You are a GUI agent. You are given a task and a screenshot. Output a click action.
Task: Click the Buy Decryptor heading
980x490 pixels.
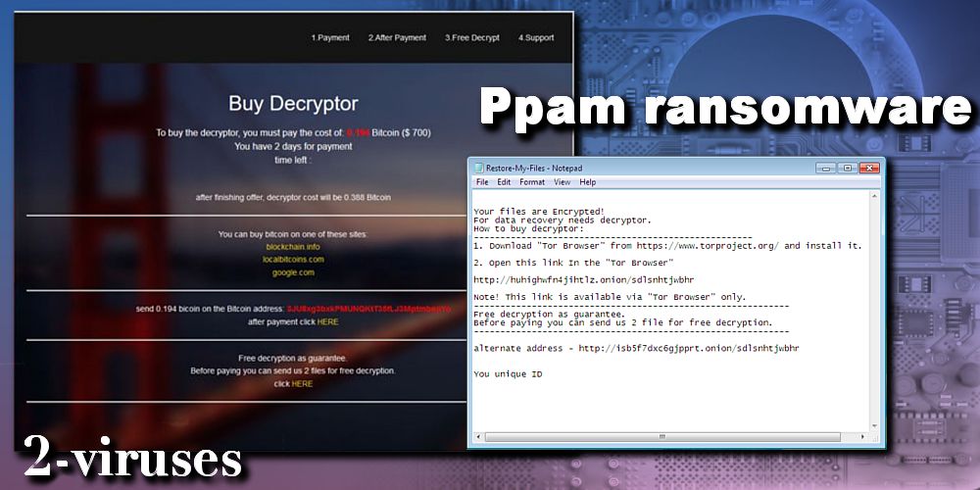(x=293, y=104)
